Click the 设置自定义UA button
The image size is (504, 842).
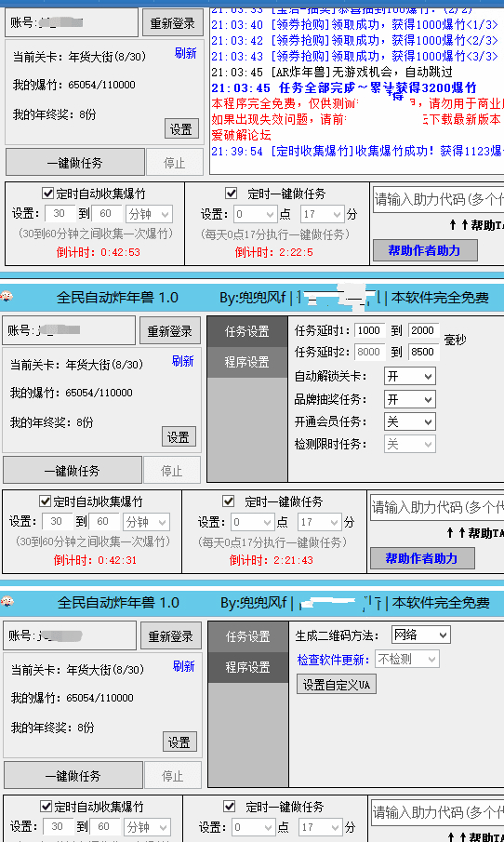tap(337, 685)
